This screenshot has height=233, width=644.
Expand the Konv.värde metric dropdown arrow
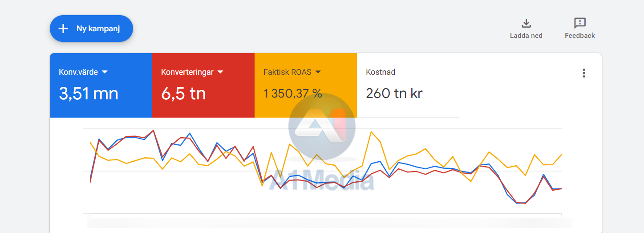[105, 72]
